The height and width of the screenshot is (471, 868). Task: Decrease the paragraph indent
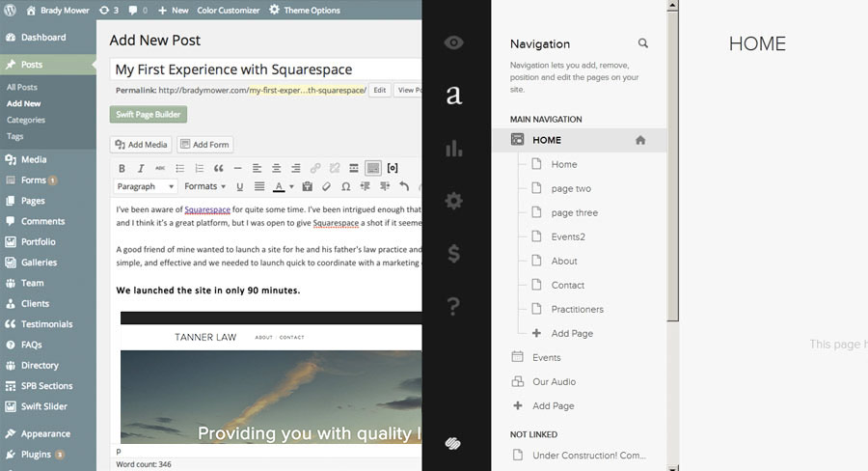click(x=365, y=186)
